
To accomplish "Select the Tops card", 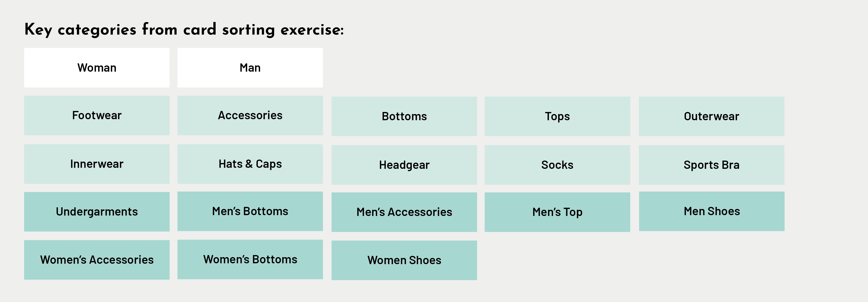I will [557, 116].
